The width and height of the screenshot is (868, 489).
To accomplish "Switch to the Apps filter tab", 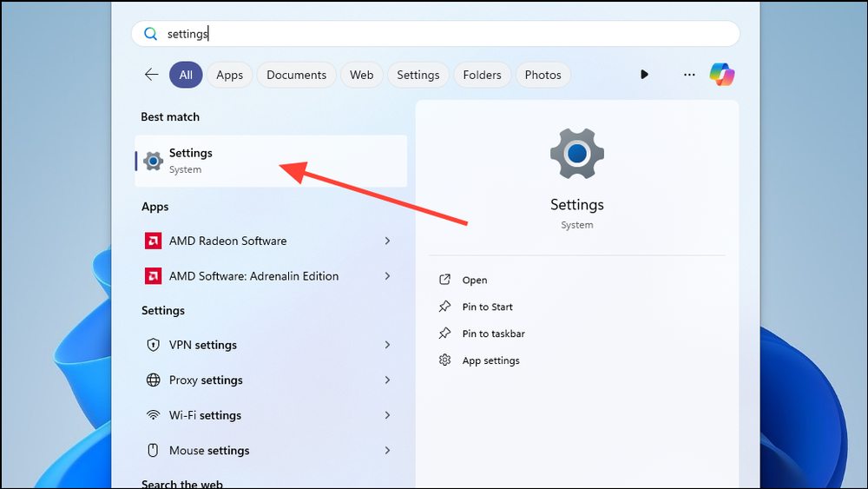I will click(230, 75).
